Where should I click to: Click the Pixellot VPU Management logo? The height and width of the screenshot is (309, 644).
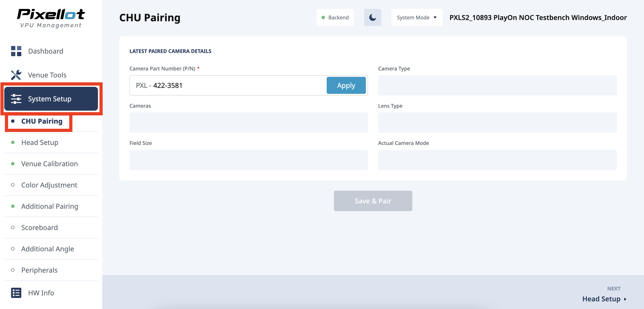point(51,18)
